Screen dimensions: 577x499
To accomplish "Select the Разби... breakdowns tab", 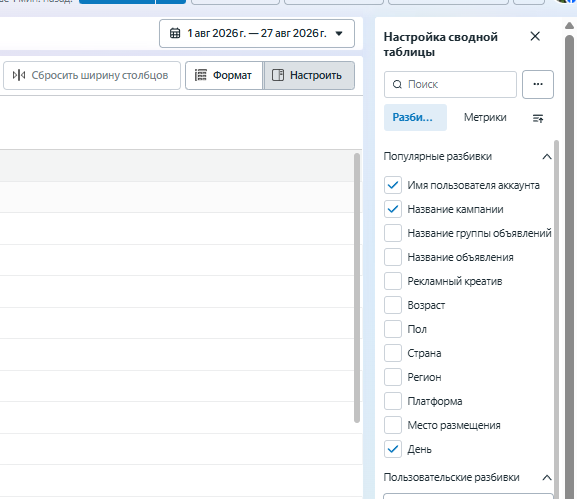I will click(x=415, y=117).
